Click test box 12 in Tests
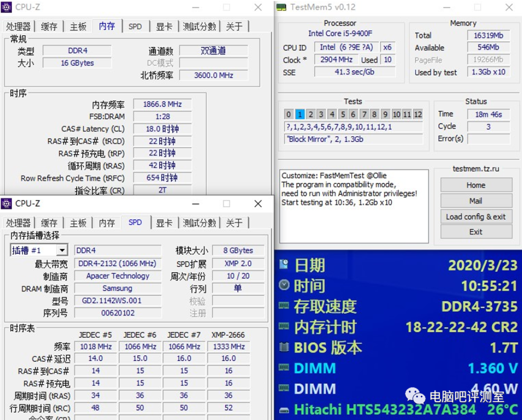This screenshot has width=522, height=420. (418, 115)
